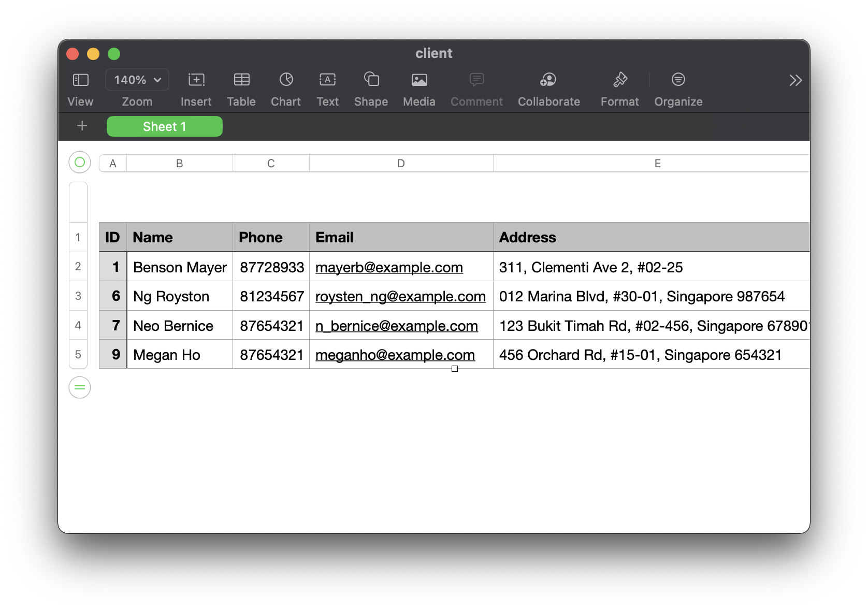The width and height of the screenshot is (868, 610).
Task: Select the Ng Royston cell
Action: click(180, 296)
